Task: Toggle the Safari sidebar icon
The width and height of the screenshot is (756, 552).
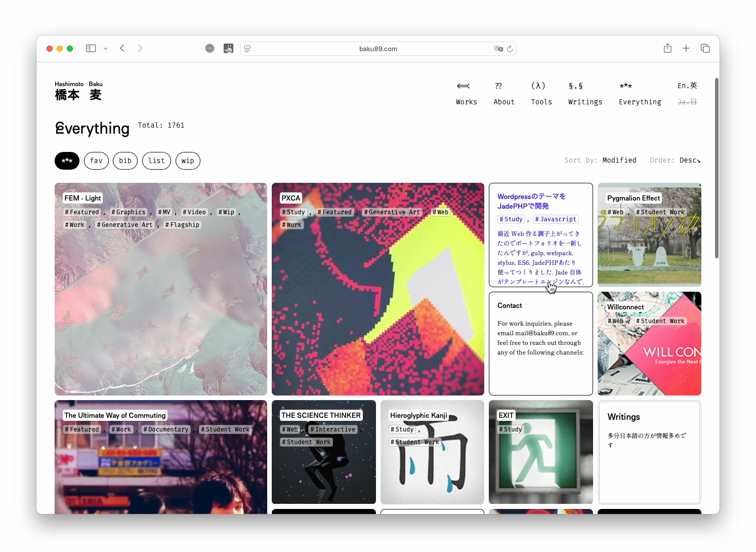Action: 91,49
